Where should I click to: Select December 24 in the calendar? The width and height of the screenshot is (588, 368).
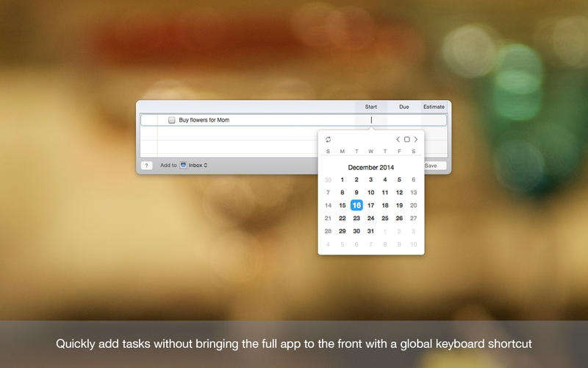(371, 218)
